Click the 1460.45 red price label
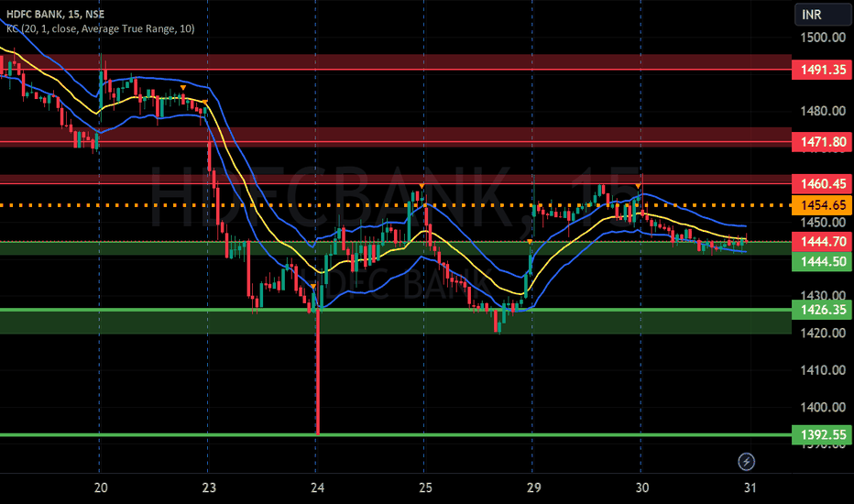Viewport: 854px width, 504px height. click(x=823, y=183)
